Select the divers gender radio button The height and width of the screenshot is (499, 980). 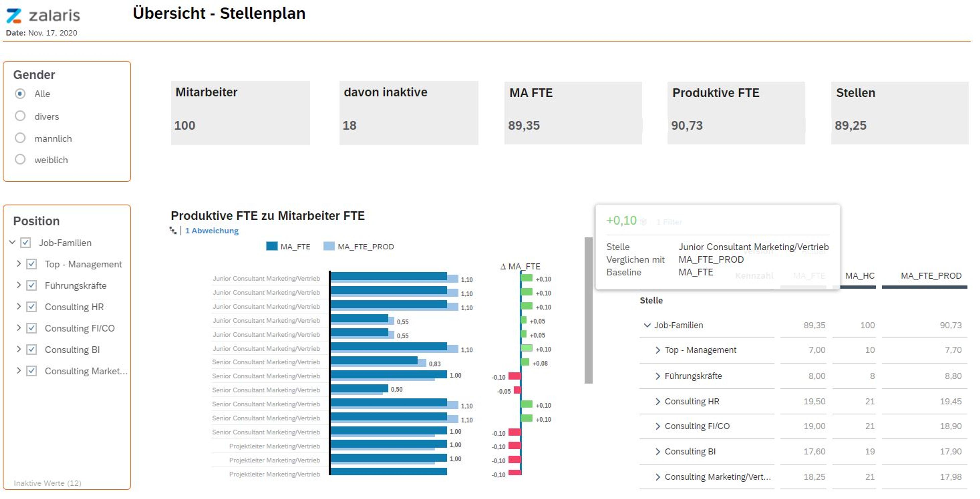pyautogui.click(x=20, y=116)
